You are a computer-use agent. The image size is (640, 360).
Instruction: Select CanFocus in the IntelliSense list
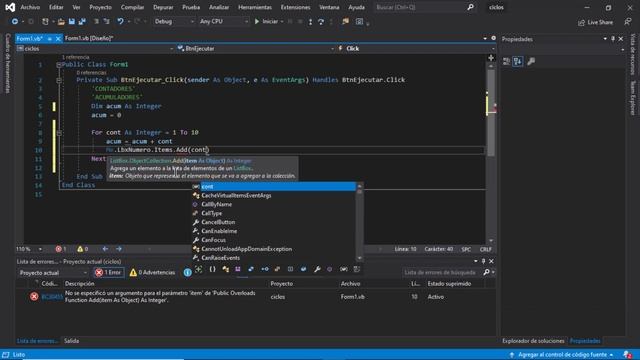coord(213,240)
